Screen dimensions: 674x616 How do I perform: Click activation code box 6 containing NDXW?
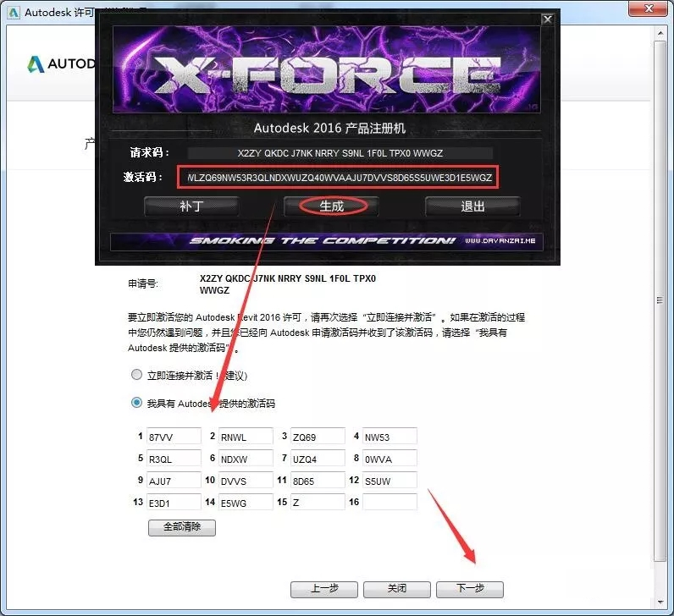tap(246, 458)
